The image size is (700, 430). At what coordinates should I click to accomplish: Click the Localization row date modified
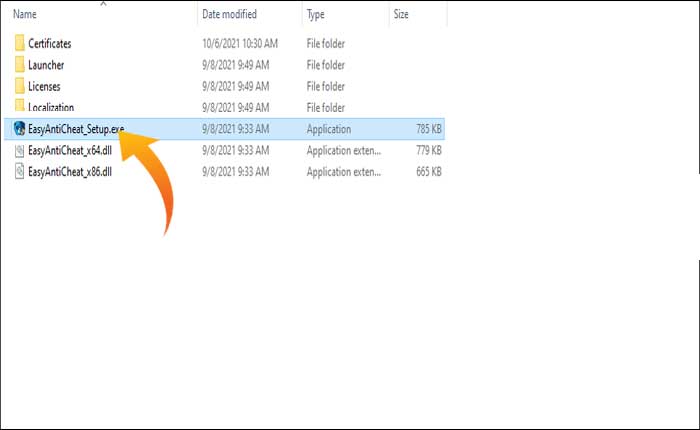click(236, 108)
